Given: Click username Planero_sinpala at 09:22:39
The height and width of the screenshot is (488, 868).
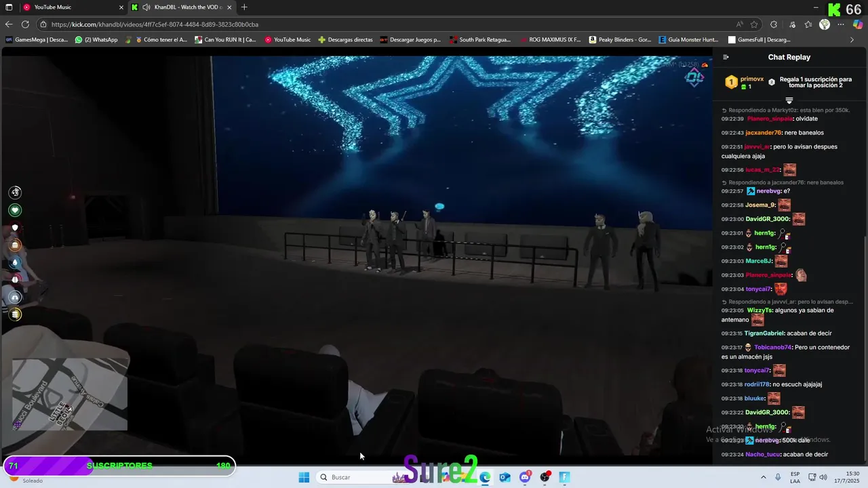Looking at the screenshot, I should (769, 119).
